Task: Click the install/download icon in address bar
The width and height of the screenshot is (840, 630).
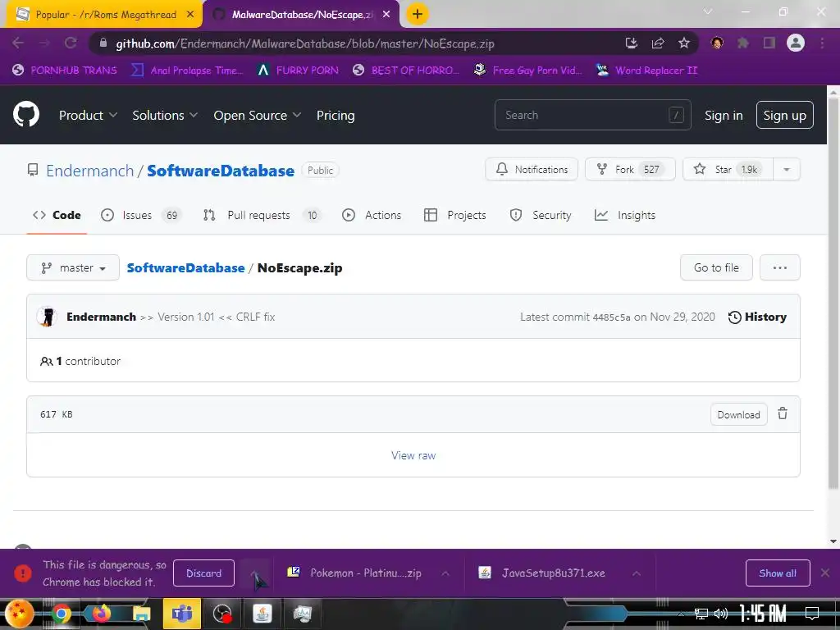Action: 632,43
